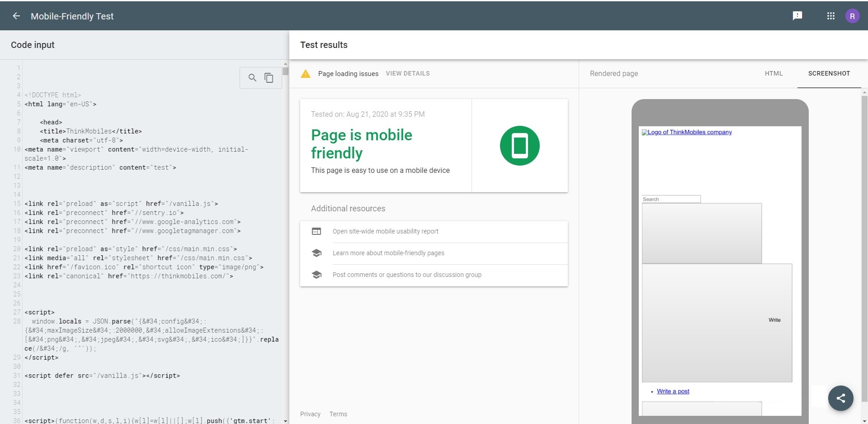Click the 'Page loading issues' label
Image resolution: width=868 pixels, height=424 pixels.
[x=348, y=73]
